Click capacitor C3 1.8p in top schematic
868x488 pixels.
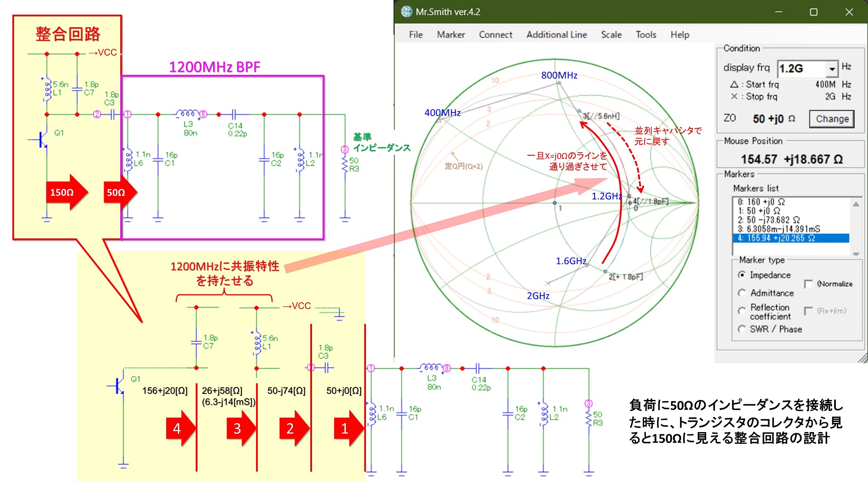point(113,115)
